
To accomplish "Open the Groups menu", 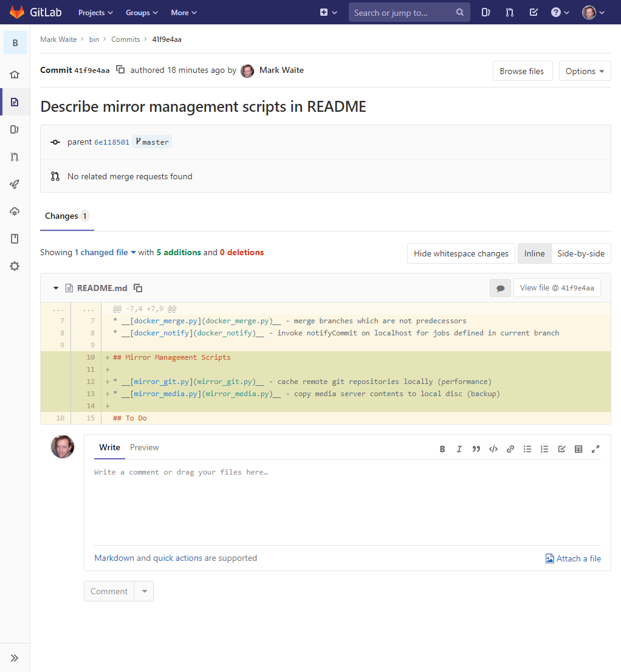I will coord(142,12).
